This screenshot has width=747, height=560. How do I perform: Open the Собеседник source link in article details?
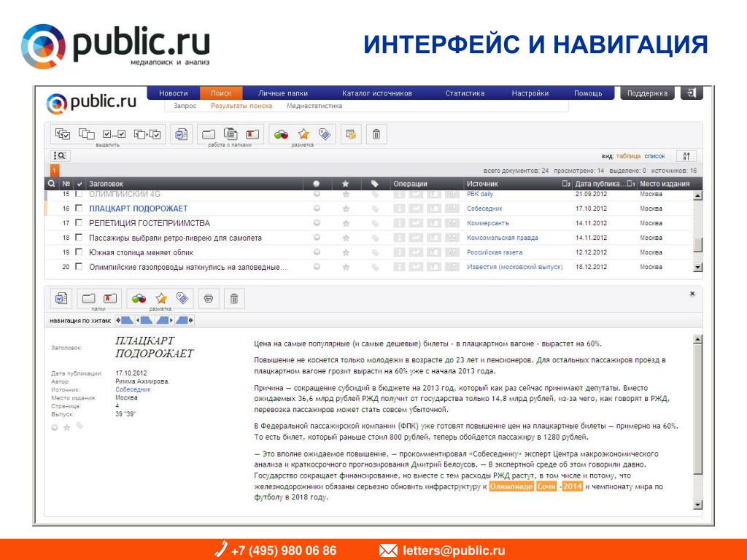click(133, 389)
